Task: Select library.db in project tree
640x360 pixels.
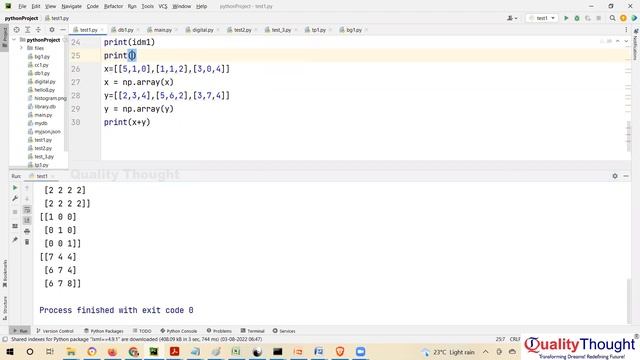Action: pos(42,107)
